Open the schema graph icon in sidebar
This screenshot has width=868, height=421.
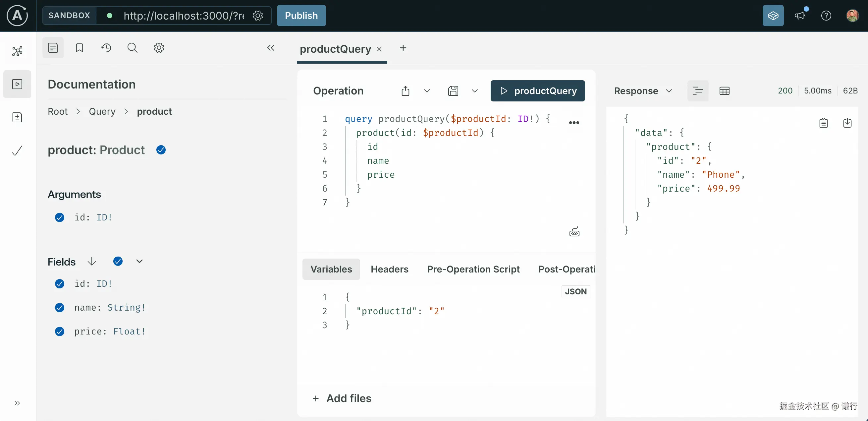point(17,51)
